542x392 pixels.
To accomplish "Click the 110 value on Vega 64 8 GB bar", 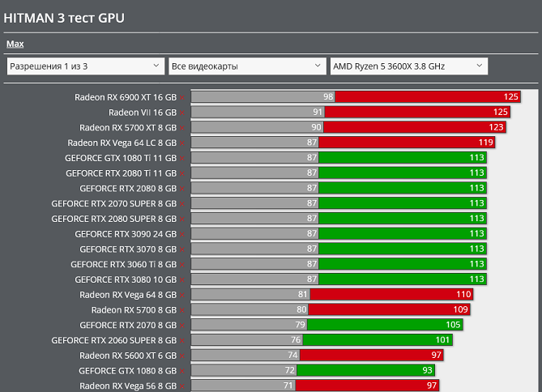I will [x=463, y=294].
